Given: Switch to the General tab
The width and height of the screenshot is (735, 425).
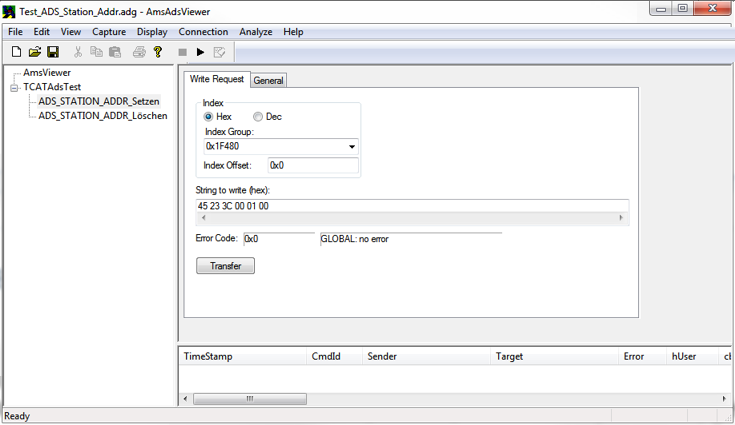Looking at the screenshot, I should tap(268, 81).
